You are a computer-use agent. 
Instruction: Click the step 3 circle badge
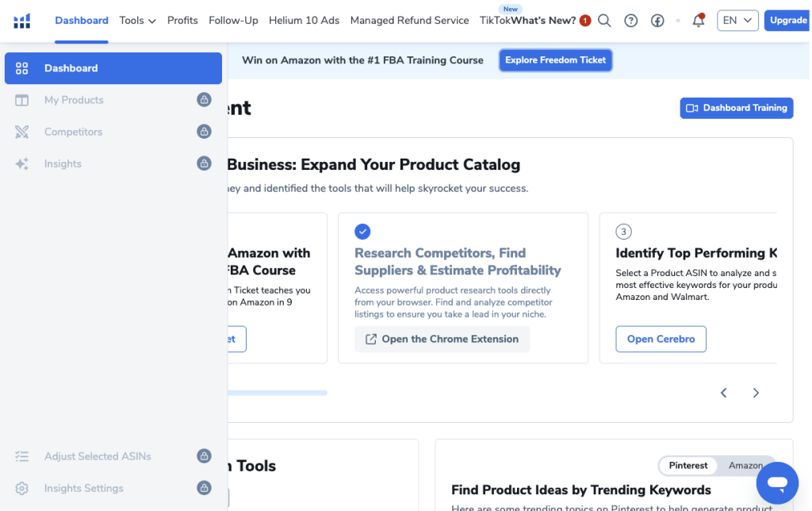(x=623, y=232)
